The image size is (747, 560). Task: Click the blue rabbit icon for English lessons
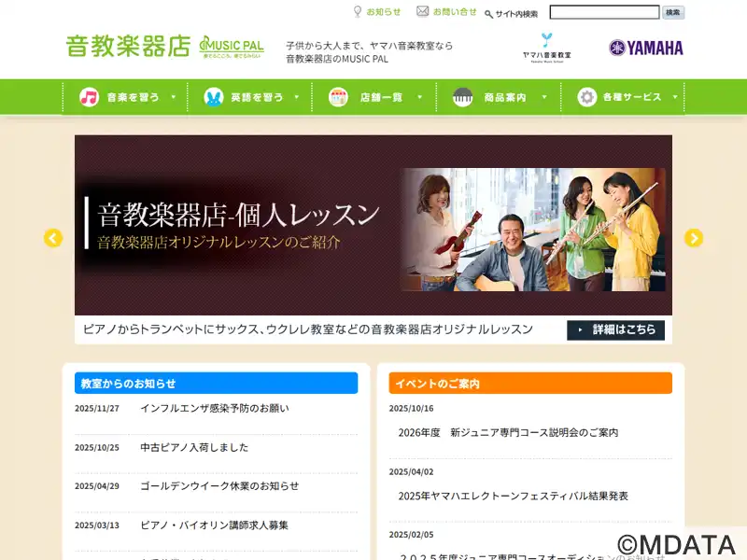click(x=214, y=97)
